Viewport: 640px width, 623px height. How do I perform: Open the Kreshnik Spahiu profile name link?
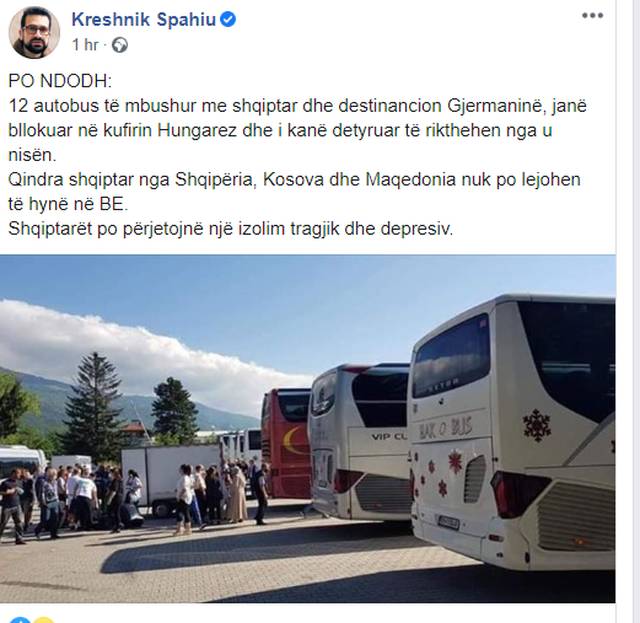tap(143, 19)
